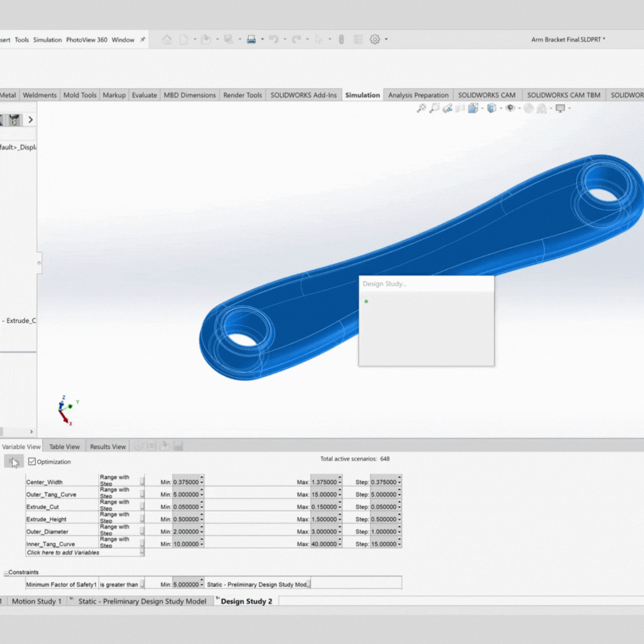644x644 pixels.
Task: Switch to SOLIDWORKS CAM ribbon tab
Action: click(x=487, y=95)
